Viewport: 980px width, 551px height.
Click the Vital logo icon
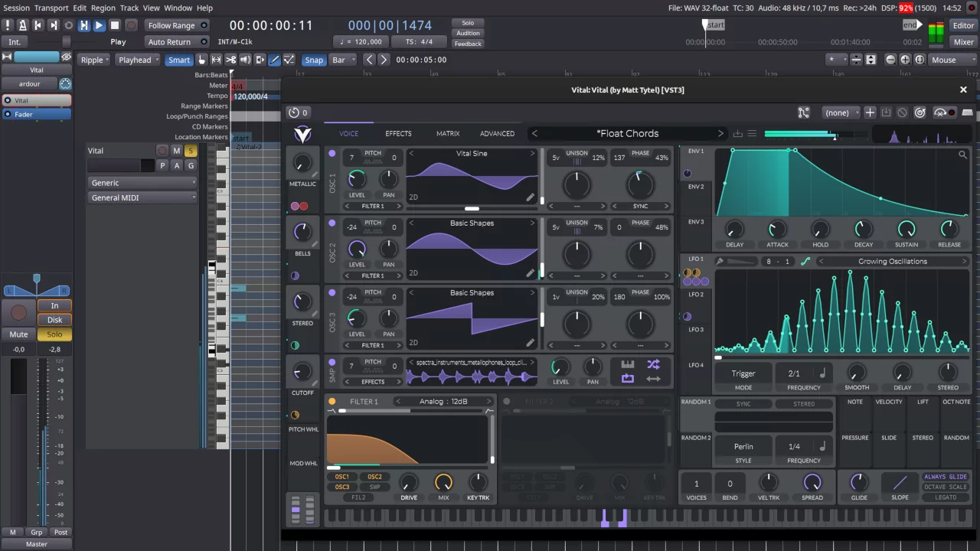[x=302, y=135]
